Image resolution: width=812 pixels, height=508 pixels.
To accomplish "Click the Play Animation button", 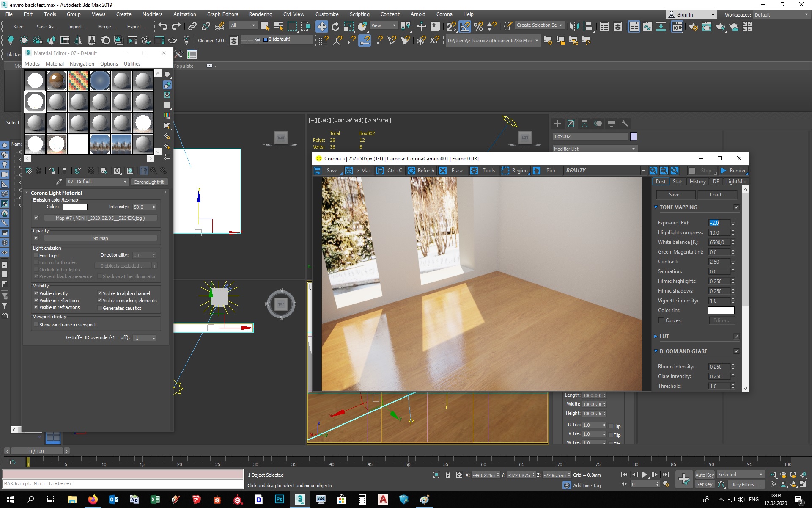I will [645, 475].
